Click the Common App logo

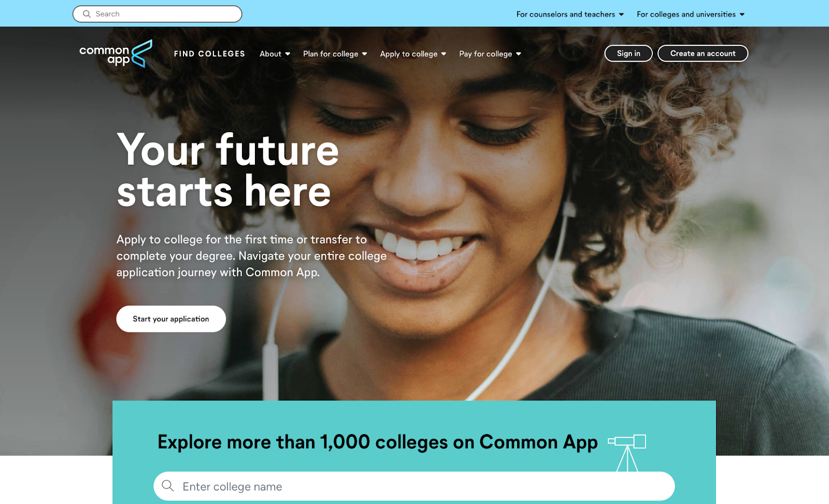(x=116, y=54)
